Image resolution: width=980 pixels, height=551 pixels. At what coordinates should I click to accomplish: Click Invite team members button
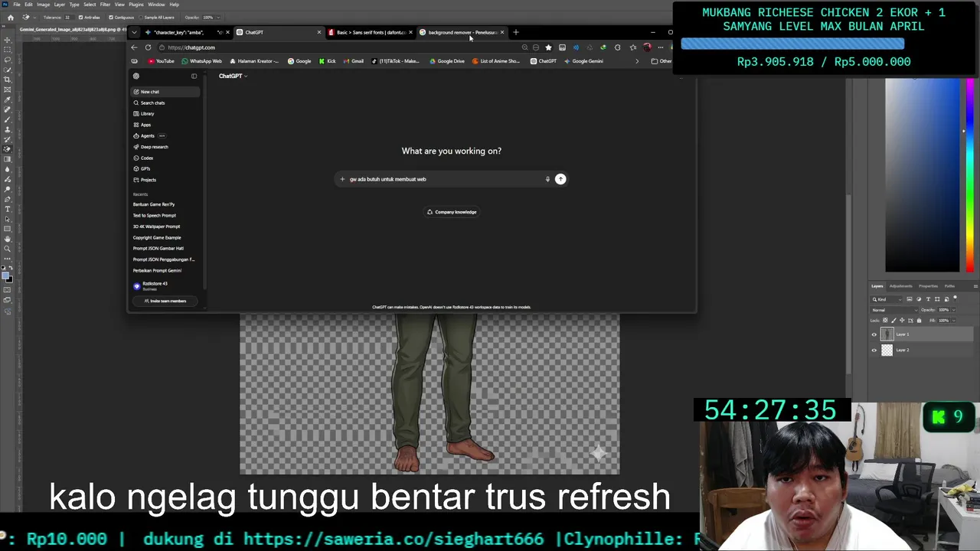click(165, 301)
